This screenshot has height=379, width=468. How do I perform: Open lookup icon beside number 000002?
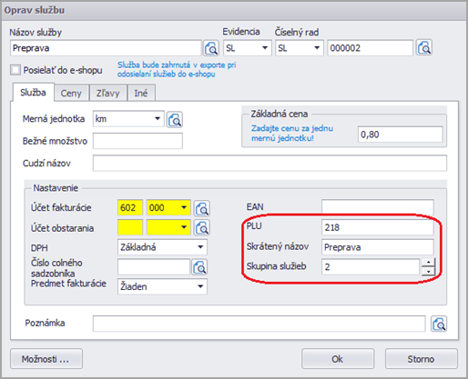(x=424, y=48)
